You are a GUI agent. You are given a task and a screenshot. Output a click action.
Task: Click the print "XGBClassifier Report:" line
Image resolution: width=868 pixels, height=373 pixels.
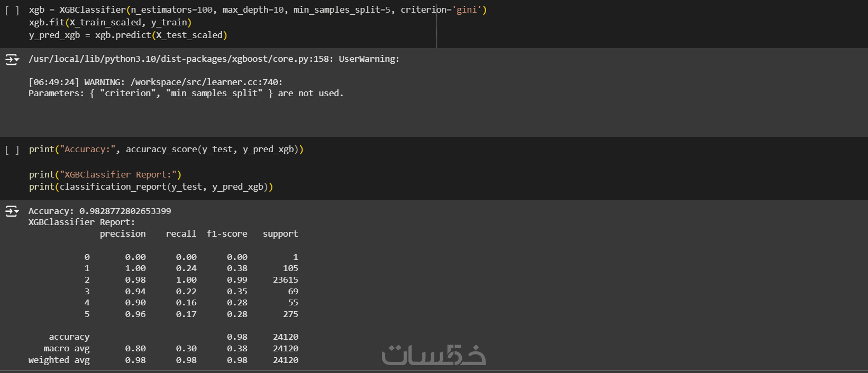[105, 174]
